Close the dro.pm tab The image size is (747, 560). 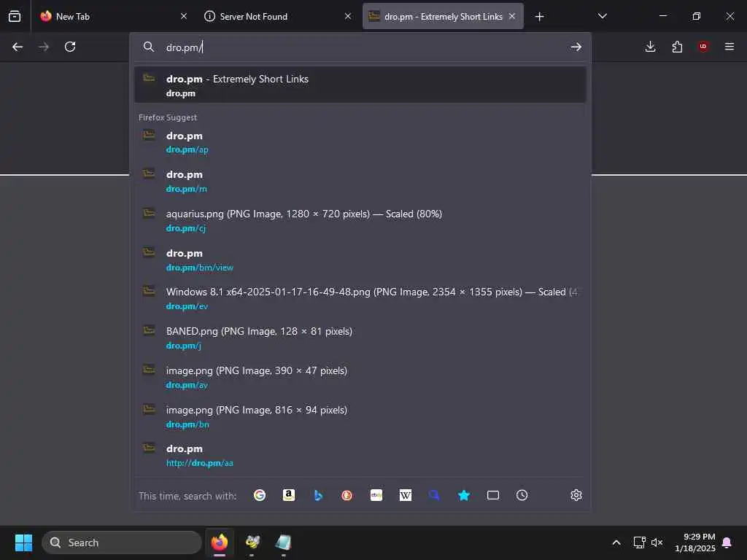click(x=512, y=16)
